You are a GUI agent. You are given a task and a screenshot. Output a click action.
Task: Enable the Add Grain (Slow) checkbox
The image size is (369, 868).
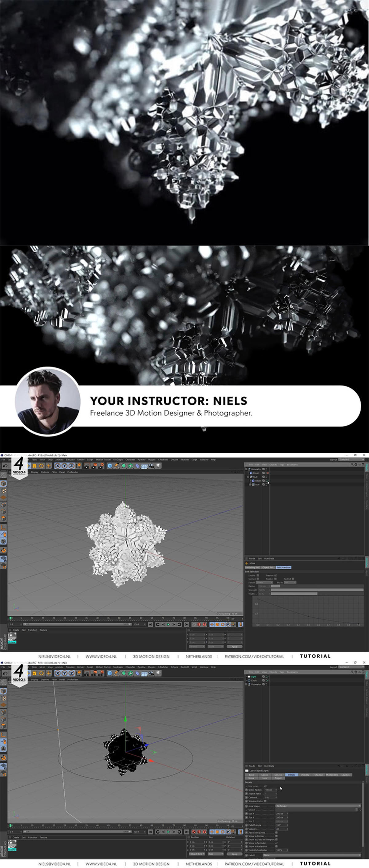click(276, 833)
